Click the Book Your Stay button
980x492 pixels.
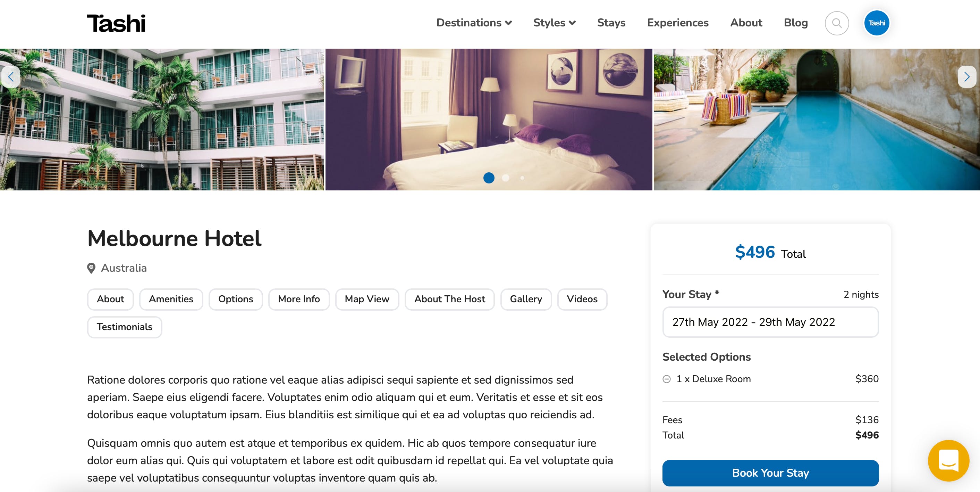pos(770,473)
